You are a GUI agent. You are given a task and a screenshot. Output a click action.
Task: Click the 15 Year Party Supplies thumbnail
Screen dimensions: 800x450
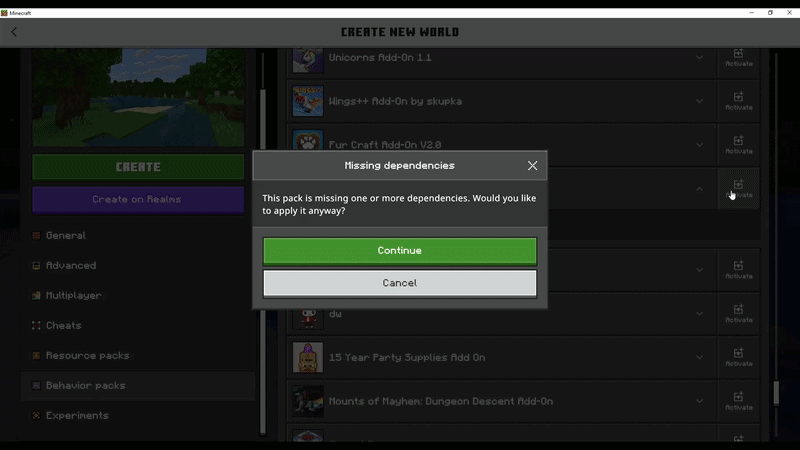pos(308,358)
